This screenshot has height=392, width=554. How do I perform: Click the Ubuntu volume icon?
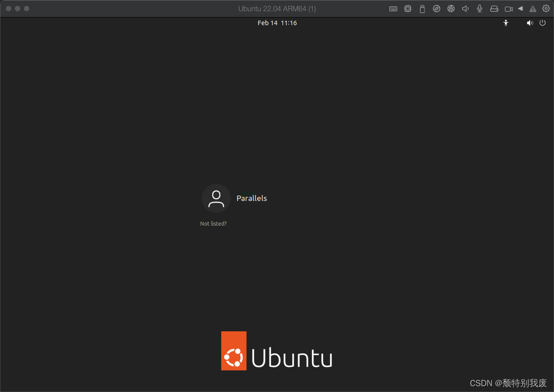pyautogui.click(x=530, y=23)
